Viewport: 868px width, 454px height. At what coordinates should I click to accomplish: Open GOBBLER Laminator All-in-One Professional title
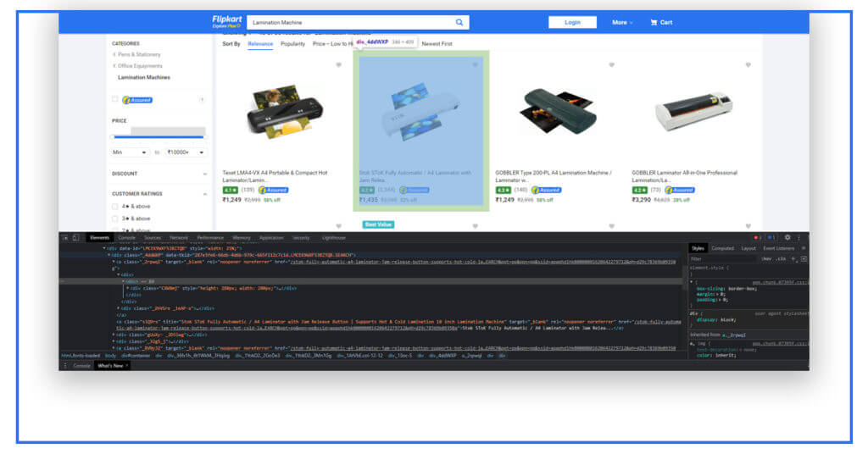point(685,176)
